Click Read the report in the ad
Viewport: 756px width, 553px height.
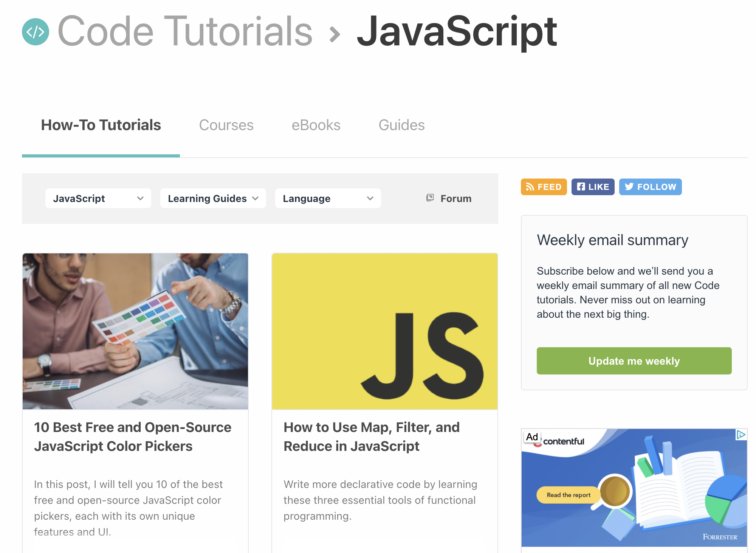coord(569,495)
